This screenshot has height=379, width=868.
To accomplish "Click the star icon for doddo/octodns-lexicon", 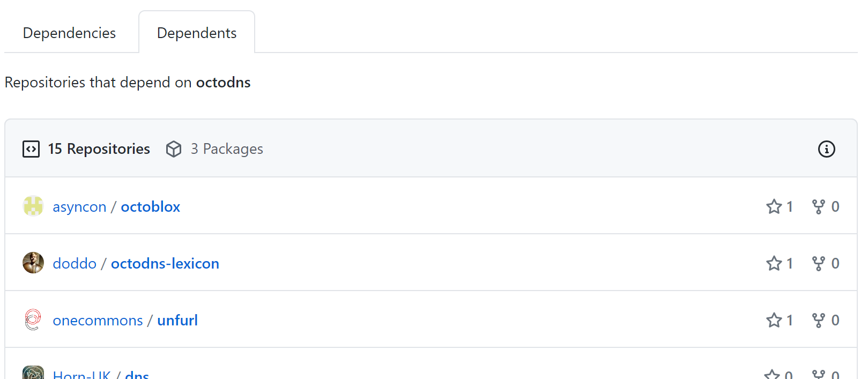I will (774, 263).
